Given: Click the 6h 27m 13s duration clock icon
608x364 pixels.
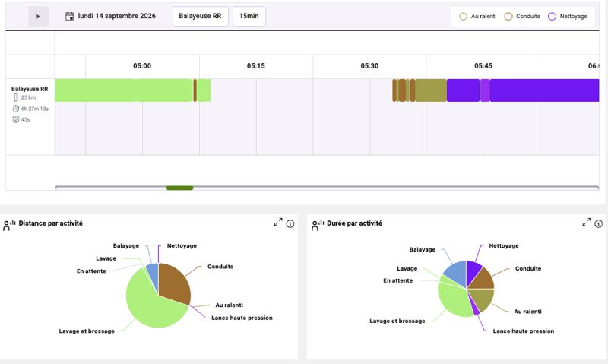Looking at the screenshot, I should pos(16,109).
